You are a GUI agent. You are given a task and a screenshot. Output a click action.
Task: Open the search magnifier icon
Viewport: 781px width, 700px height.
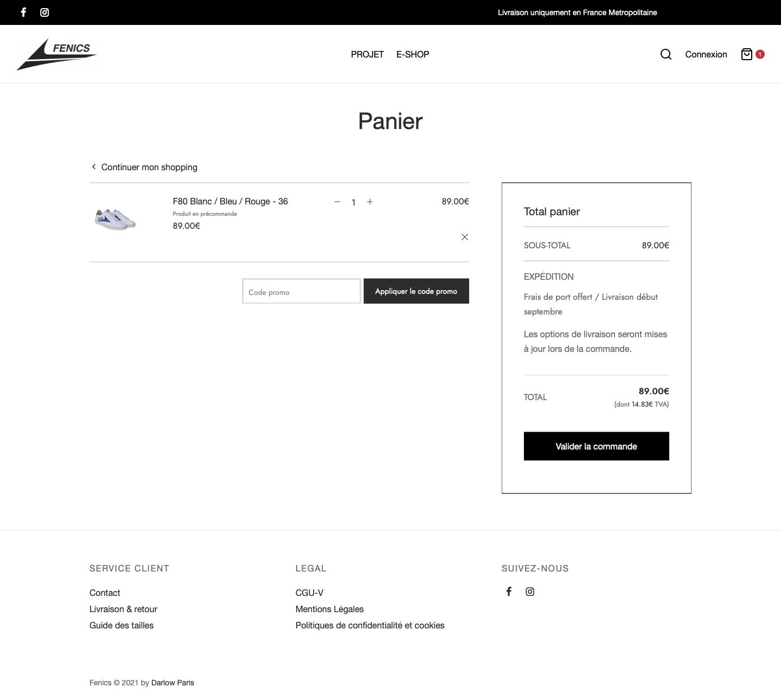pos(666,54)
